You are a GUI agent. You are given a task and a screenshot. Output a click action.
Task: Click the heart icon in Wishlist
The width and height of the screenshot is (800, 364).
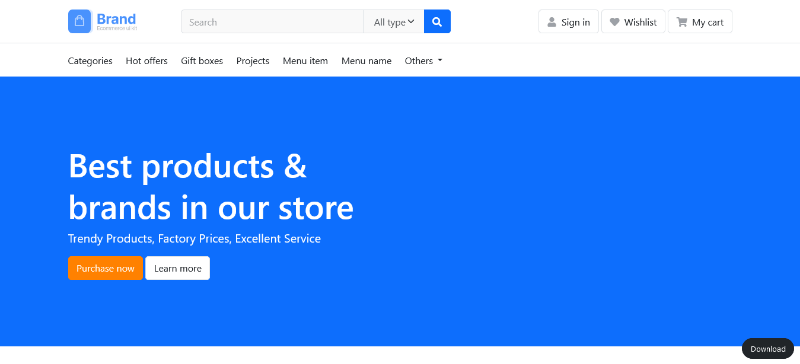614,22
